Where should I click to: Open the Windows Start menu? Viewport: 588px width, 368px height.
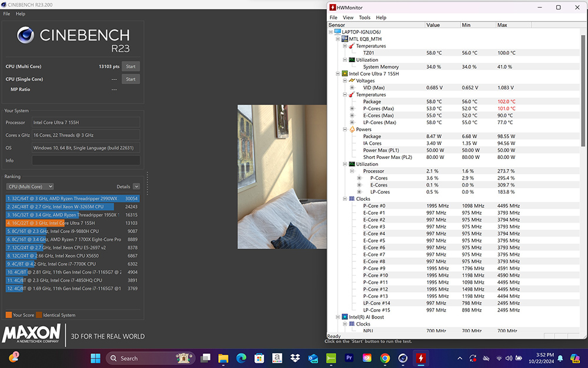[96, 358]
